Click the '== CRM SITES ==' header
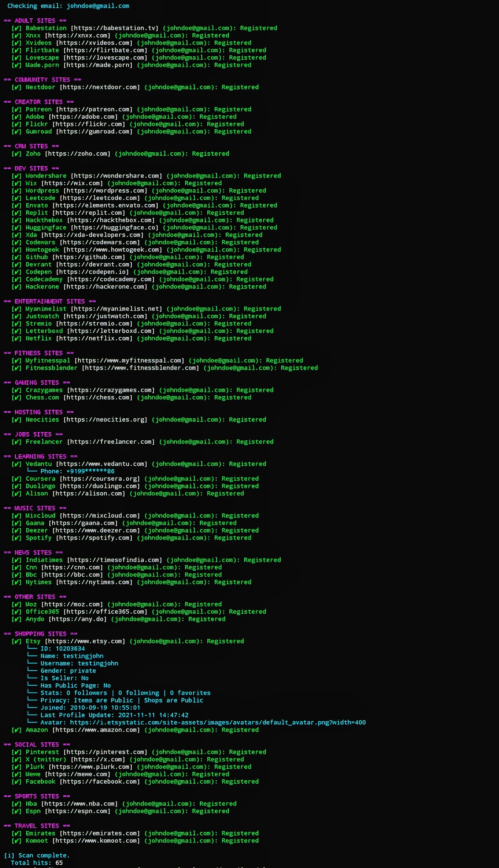The image size is (499, 868). 31,146
